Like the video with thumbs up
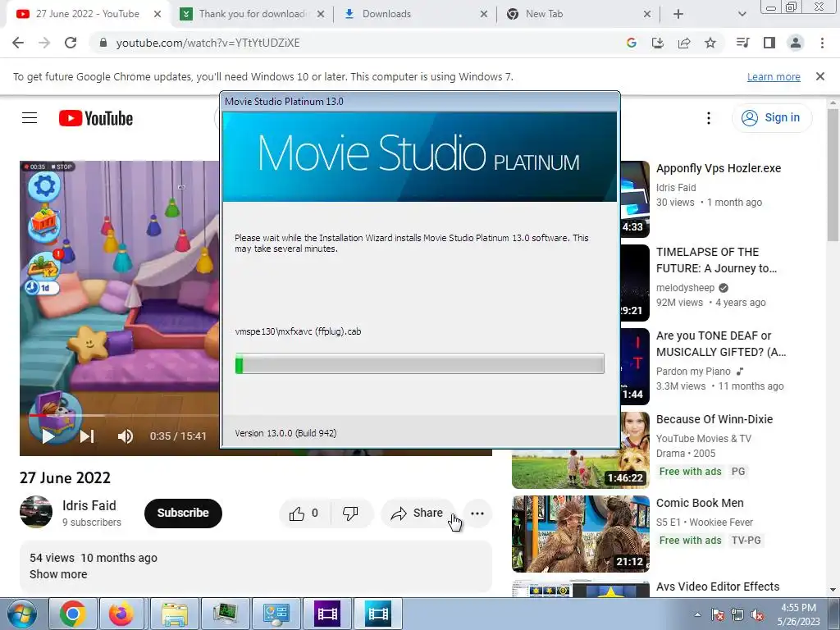 coord(305,514)
